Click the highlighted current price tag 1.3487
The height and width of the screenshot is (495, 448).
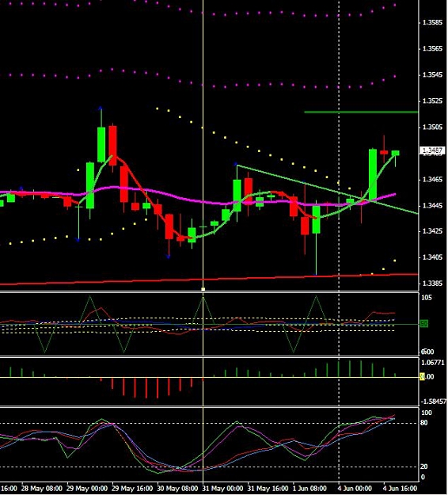432,150
